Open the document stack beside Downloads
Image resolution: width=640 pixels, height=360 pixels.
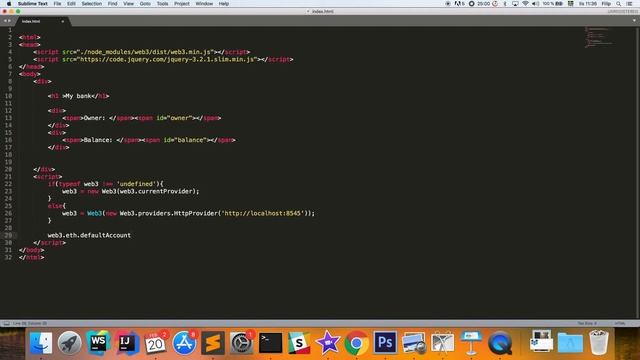pos(542,342)
